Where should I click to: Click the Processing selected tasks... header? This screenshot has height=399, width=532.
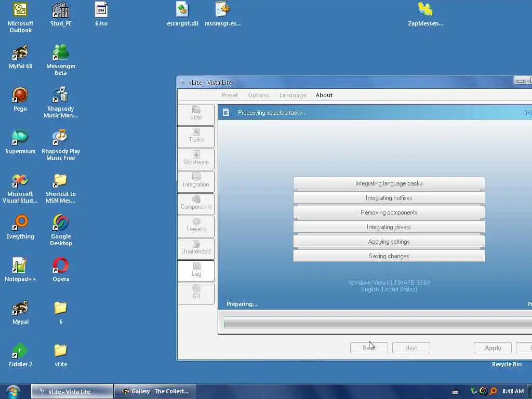click(x=272, y=113)
